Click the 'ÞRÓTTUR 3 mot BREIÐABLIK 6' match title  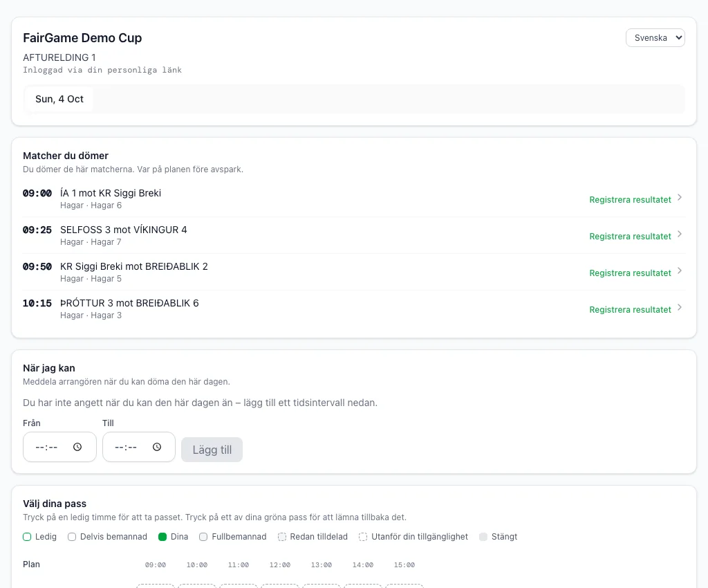(129, 302)
